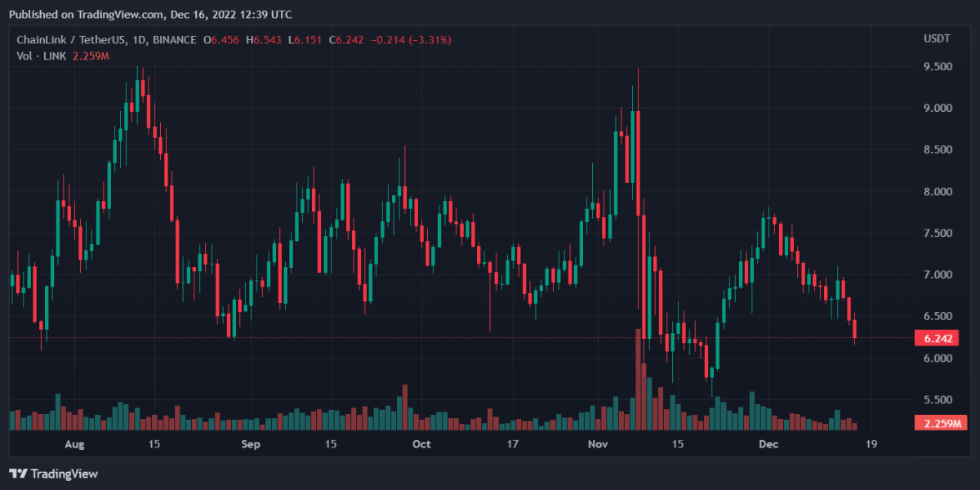Click the −0.214 (−3.31%) change value
The height and width of the screenshot is (490, 980).
pyautogui.click(x=411, y=40)
